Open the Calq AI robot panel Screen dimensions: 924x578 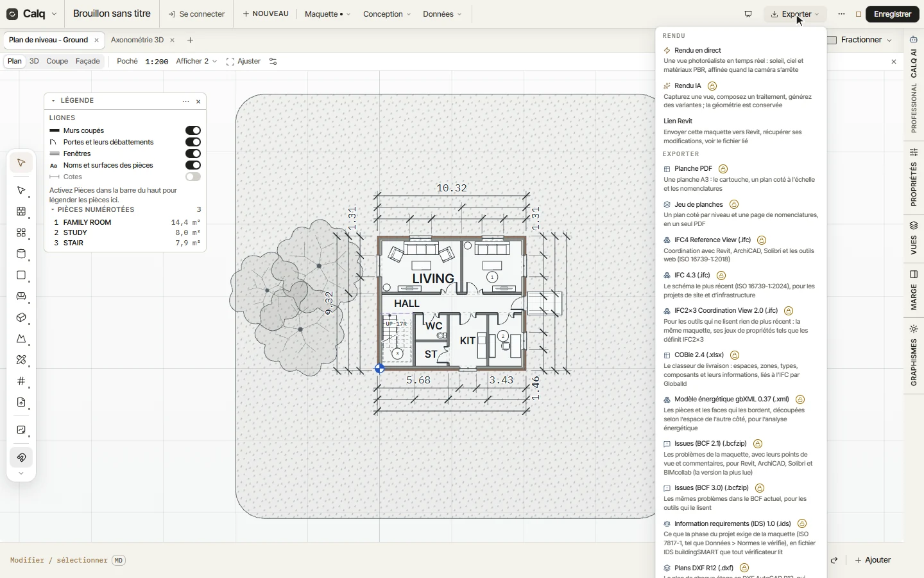click(914, 40)
